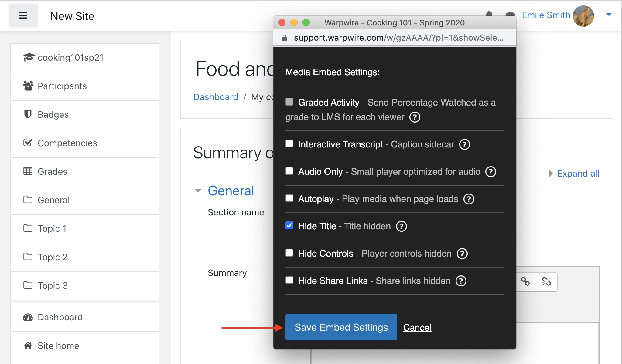Open user menu dropdown arrow
This screenshot has width=622, height=364.
(x=609, y=15)
